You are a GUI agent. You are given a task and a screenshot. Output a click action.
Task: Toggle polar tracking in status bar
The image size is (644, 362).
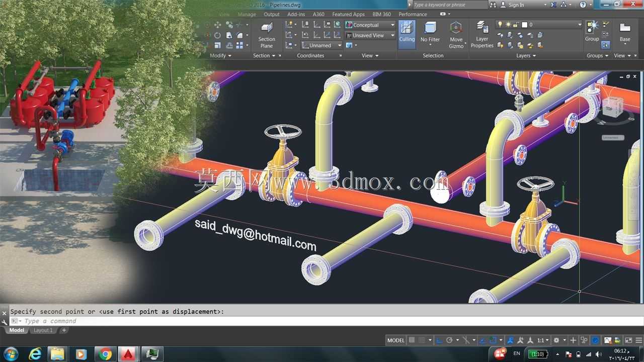[x=449, y=340]
